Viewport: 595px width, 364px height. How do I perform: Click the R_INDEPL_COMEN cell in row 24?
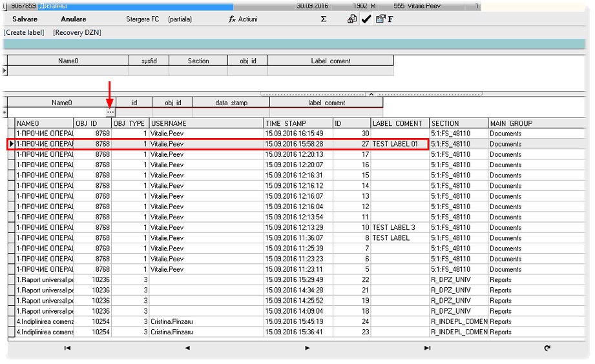coord(459,321)
